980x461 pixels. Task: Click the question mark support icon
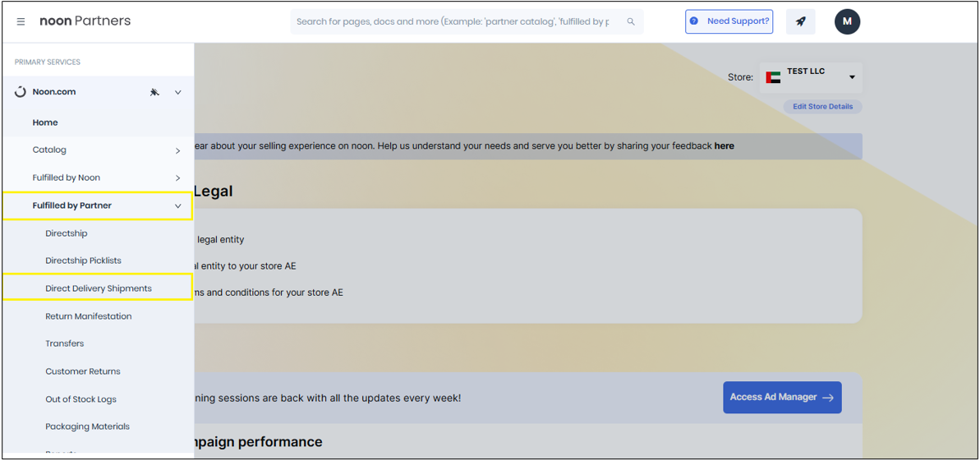pyautogui.click(x=694, y=21)
